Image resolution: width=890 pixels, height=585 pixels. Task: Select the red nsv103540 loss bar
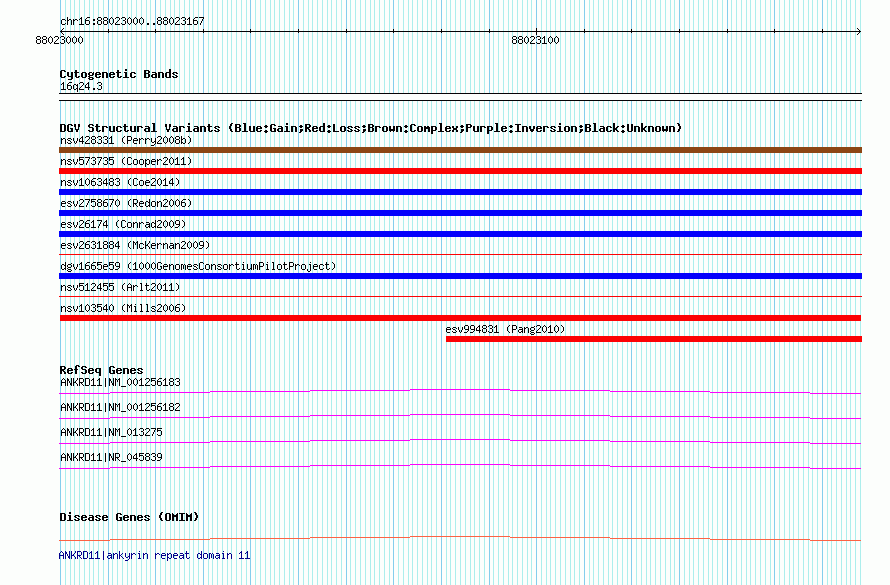coord(460,318)
